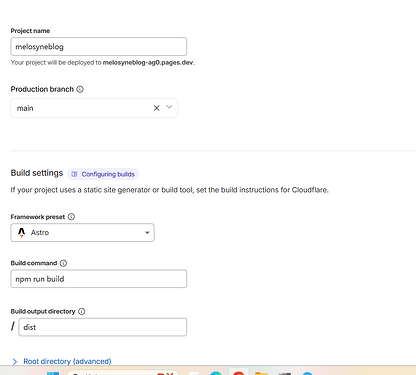
Task: Click the Build output directory field
Action: [x=103, y=327]
